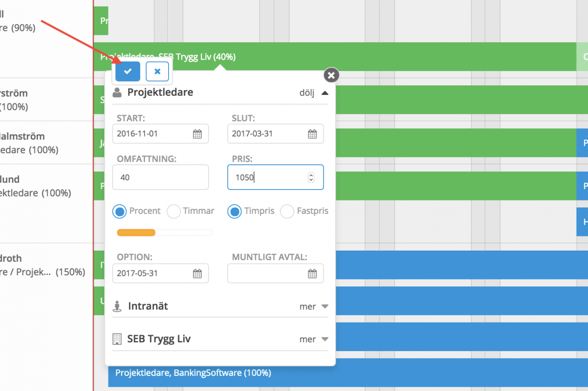Expand the Intranät section with mer
Screen dimensions: 588x391
(314, 307)
